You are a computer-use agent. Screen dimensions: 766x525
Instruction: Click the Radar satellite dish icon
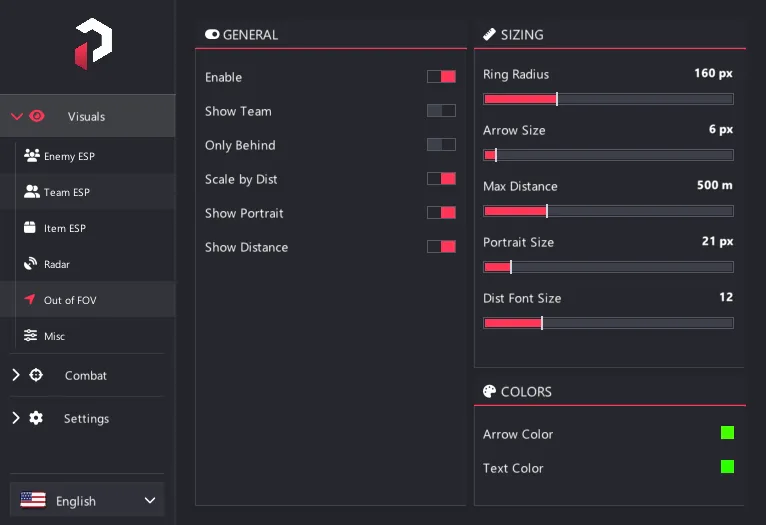coord(30,263)
